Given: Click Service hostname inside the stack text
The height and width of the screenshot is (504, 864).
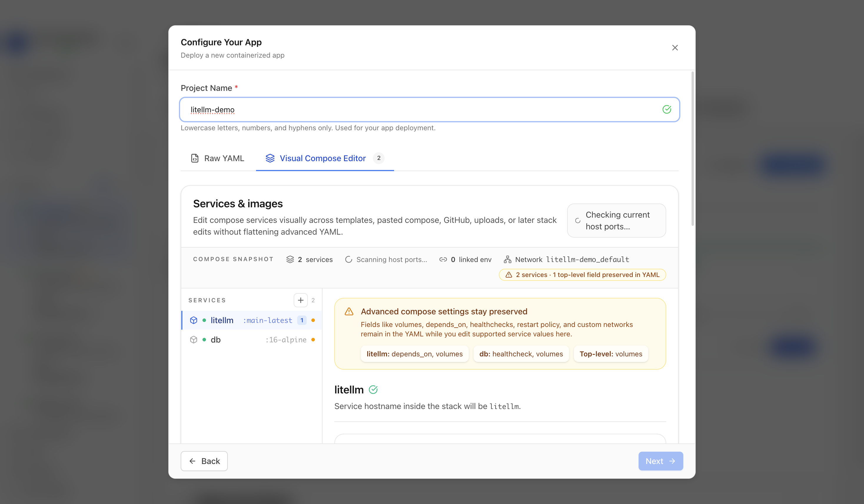Looking at the screenshot, I should click(428, 406).
